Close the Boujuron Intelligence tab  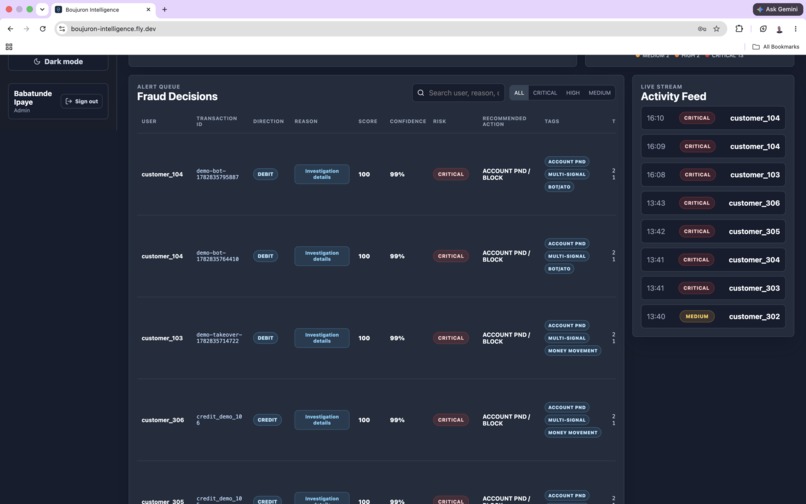tap(148, 9)
